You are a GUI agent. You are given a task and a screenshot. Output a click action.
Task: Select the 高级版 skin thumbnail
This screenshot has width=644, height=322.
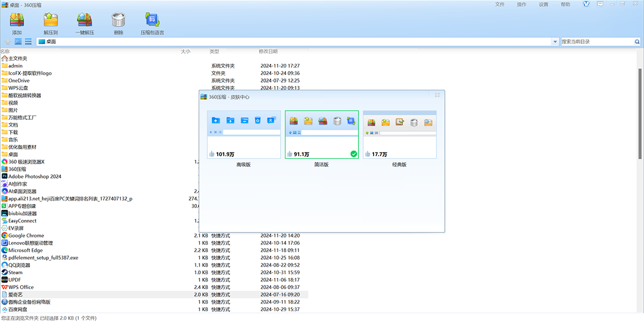(244, 134)
